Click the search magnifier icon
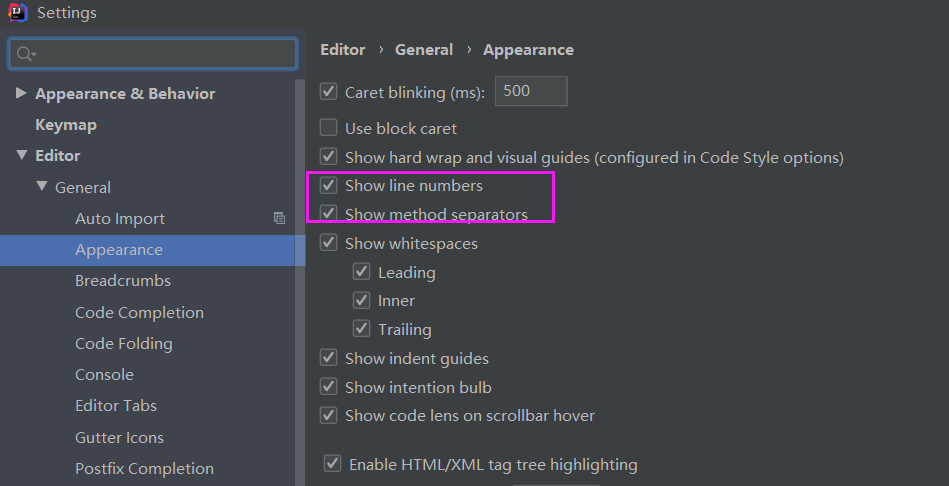This screenshot has width=949, height=486. click(x=25, y=54)
